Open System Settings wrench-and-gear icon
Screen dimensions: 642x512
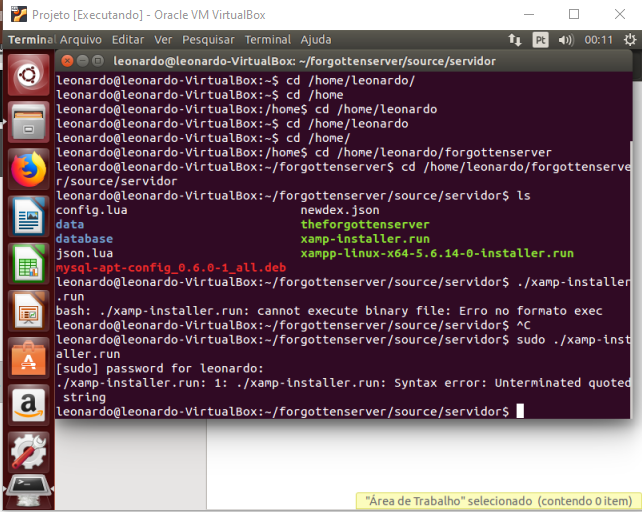(28, 452)
